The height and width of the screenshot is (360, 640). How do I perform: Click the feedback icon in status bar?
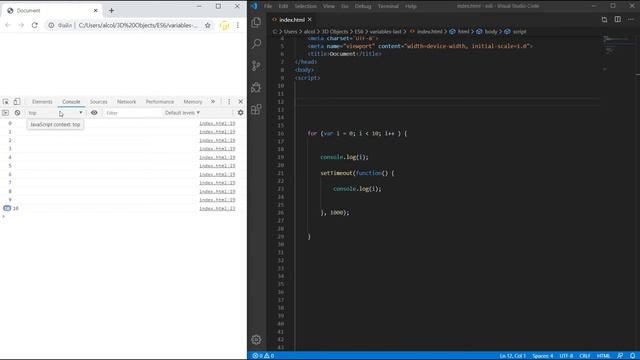pos(620,356)
